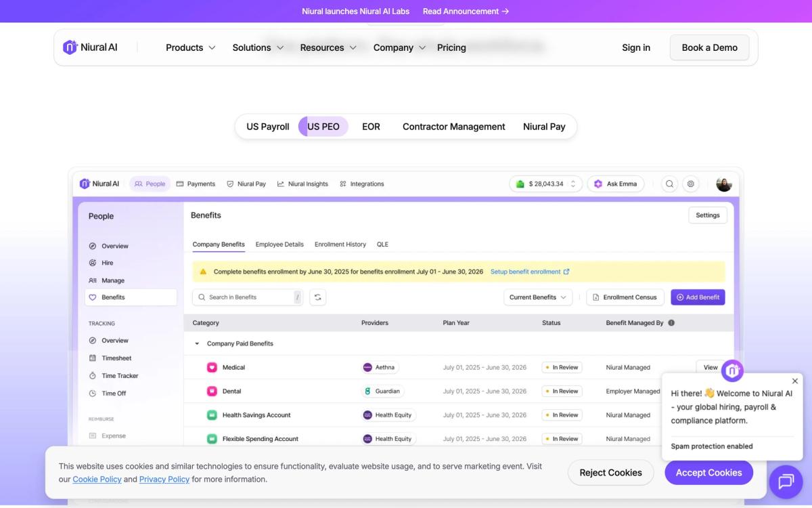Click the Book a Demo button

[709, 47]
